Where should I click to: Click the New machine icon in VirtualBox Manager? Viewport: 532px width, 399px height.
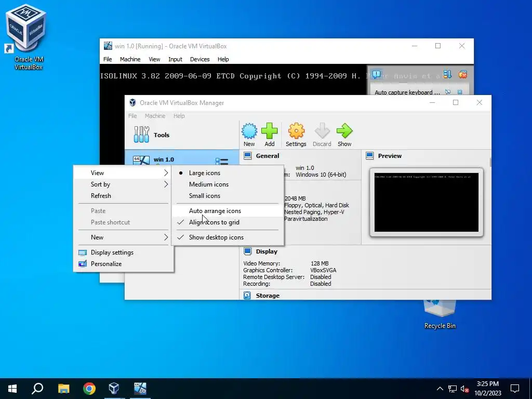[x=249, y=131]
